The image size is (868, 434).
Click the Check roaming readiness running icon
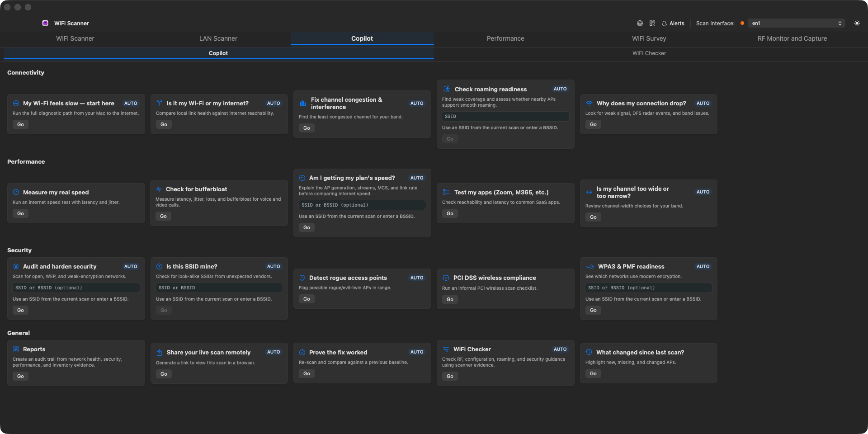(447, 89)
